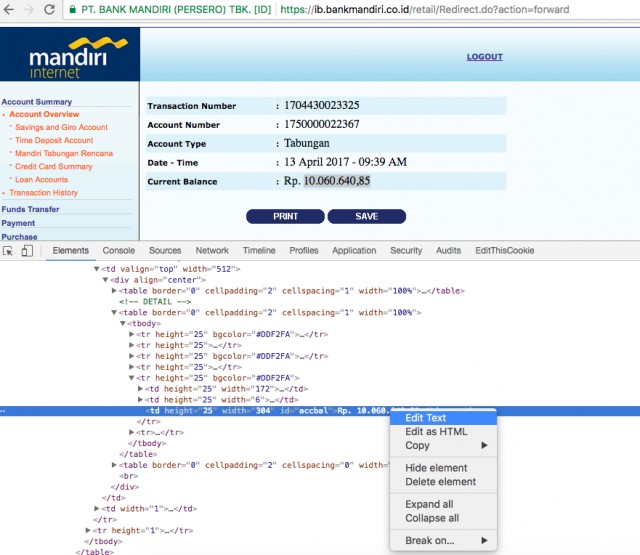
Task: Select the <!-- DETAIL --> comment node
Action: click(155, 302)
